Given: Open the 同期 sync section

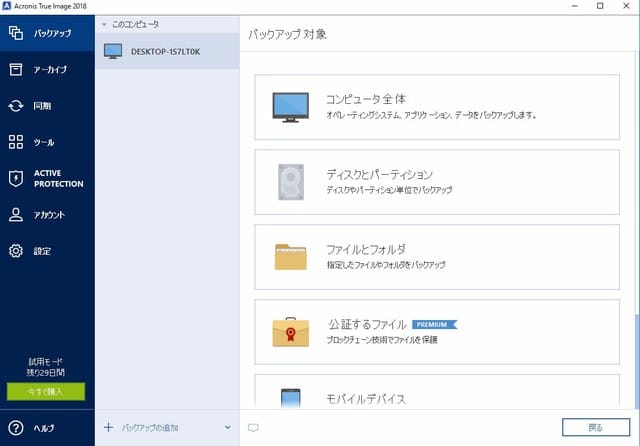Looking at the screenshot, I should 47,105.
